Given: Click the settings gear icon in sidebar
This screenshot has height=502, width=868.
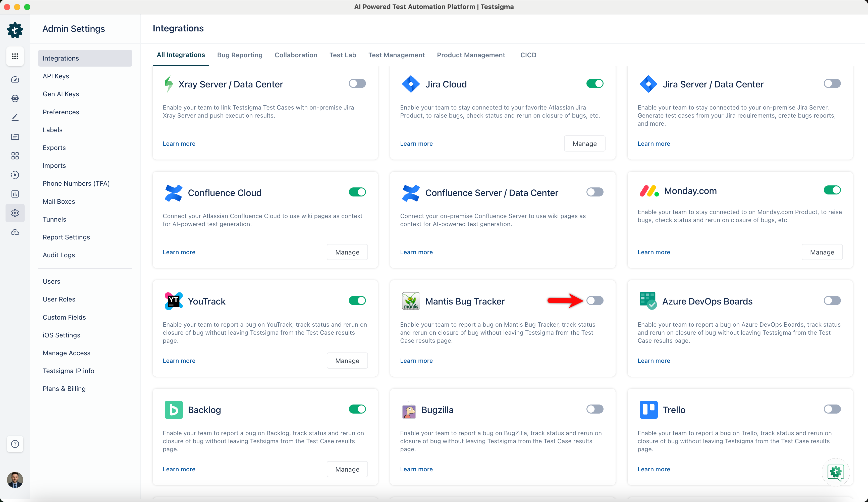Looking at the screenshot, I should pos(15,213).
